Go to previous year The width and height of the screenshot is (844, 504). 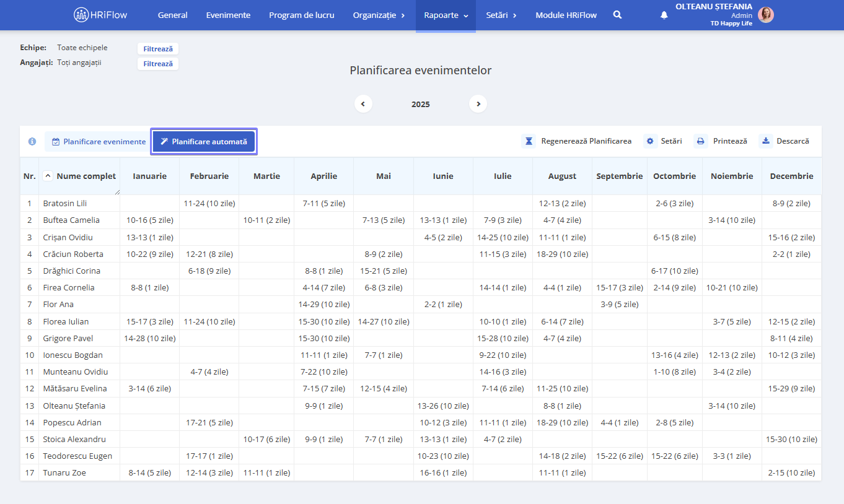(x=363, y=104)
